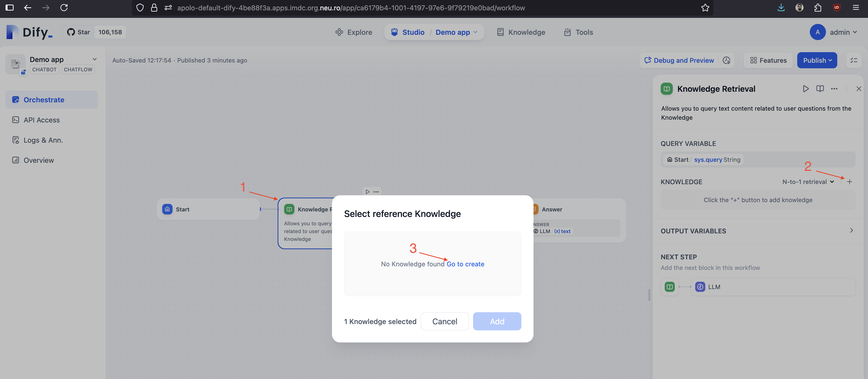Click the checklist icon next to Publish

853,60
